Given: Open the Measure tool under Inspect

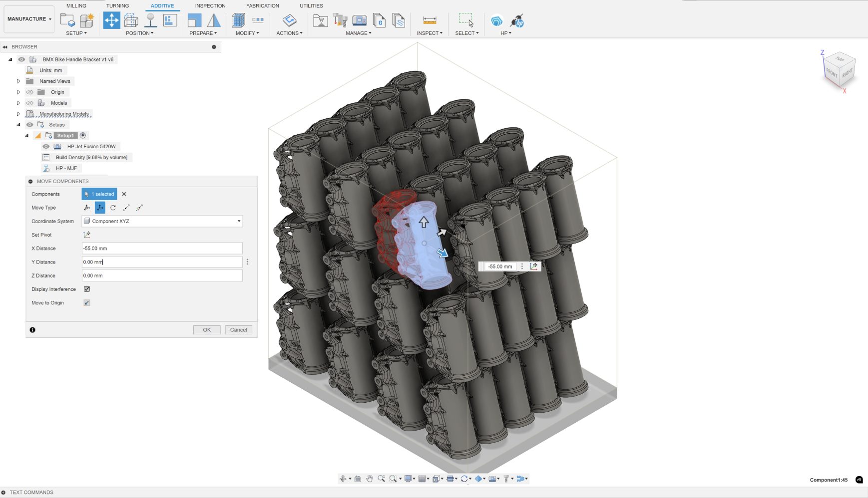Looking at the screenshot, I should 430,20.
